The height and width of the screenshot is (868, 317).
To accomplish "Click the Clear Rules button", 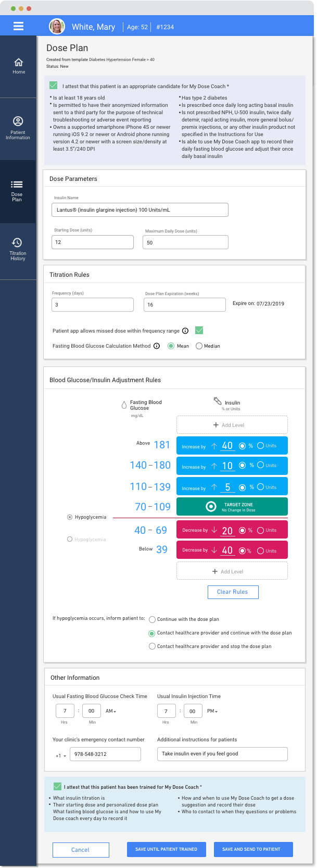I will [233, 592].
